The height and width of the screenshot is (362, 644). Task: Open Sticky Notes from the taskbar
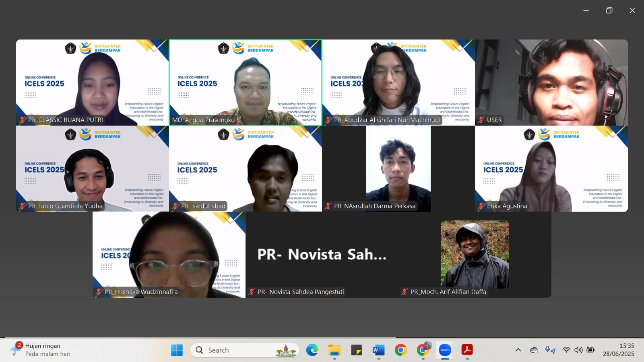[x=356, y=350]
